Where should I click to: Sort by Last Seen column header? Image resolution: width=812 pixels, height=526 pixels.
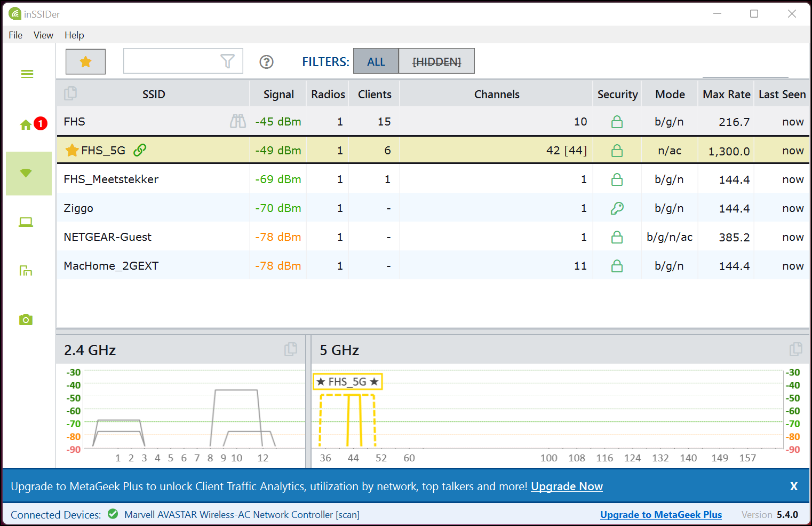782,94
